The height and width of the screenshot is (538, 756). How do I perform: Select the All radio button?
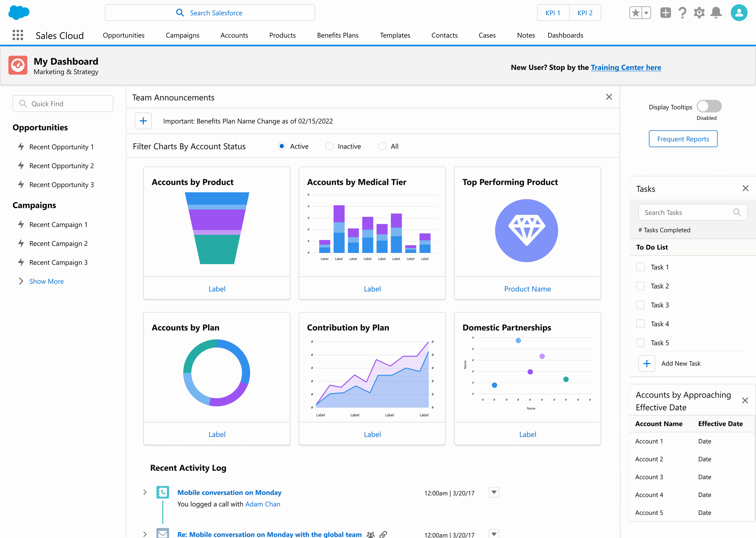click(382, 146)
